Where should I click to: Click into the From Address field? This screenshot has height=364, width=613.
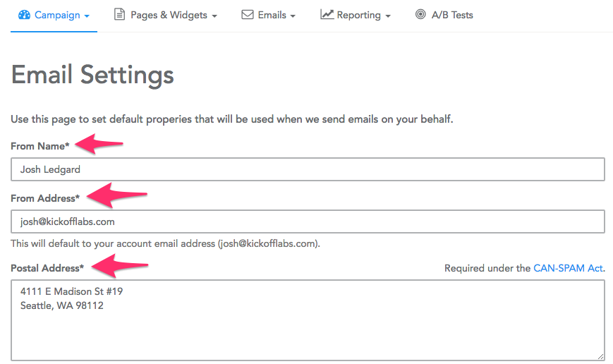[x=308, y=222]
